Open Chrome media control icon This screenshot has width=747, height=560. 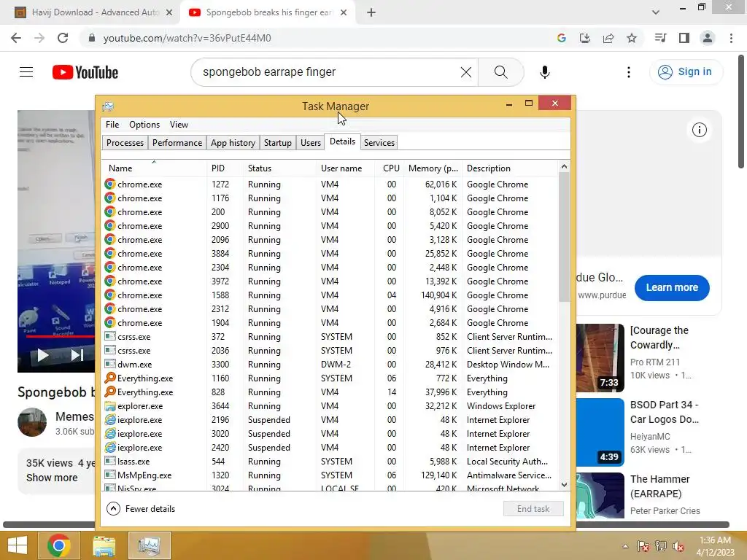click(660, 38)
